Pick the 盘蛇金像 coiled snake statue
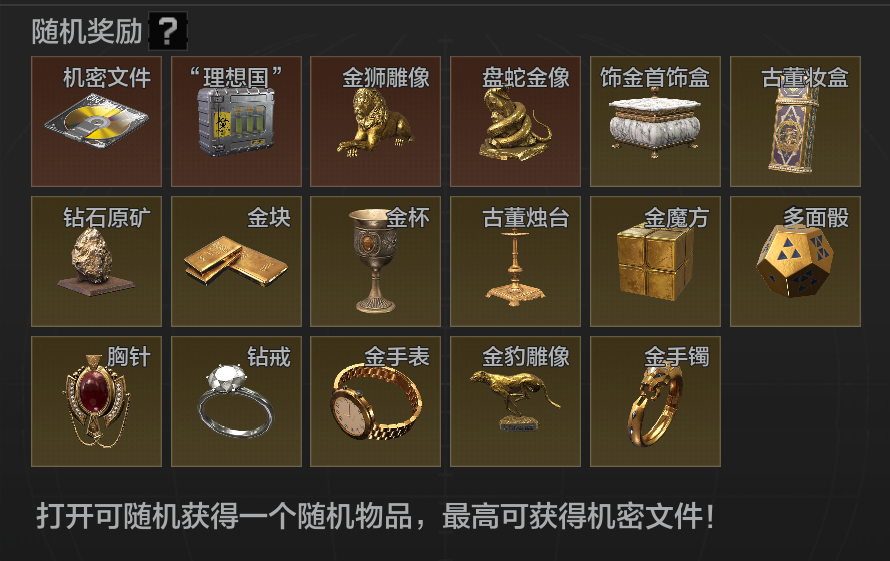Image resolution: width=890 pixels, height=561 pixels. 515,122
